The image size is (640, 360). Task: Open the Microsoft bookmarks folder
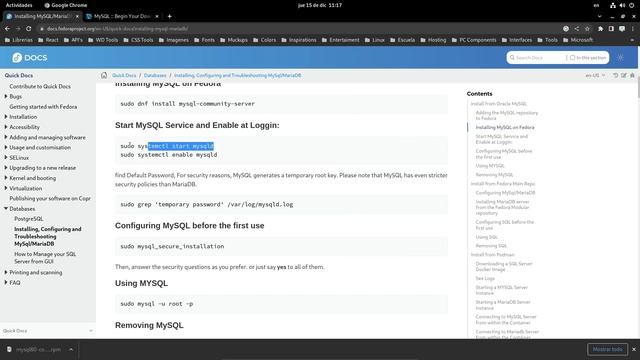click(x=578, y=40)
